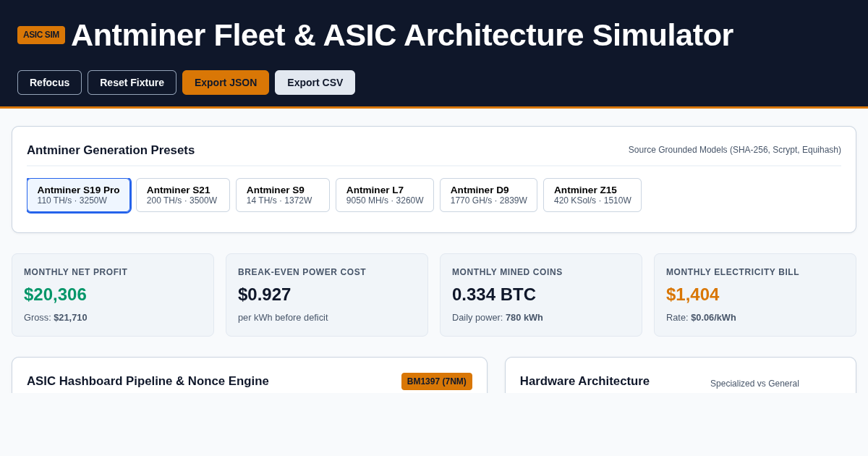868x456 pixels.
Task: Click the ASIC SIM logo badge
Action: [x=41, y=35]
